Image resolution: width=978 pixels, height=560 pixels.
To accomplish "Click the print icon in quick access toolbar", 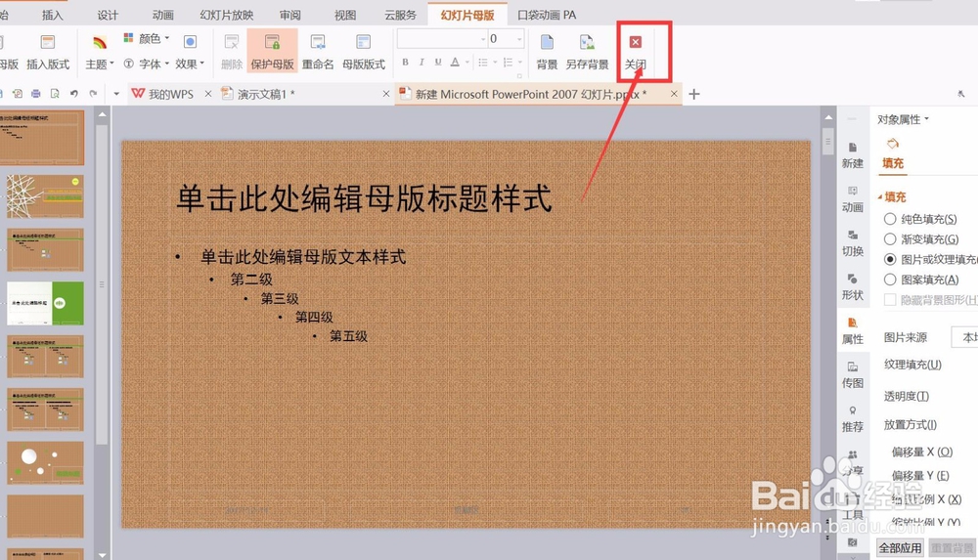I will click(35, 94).
